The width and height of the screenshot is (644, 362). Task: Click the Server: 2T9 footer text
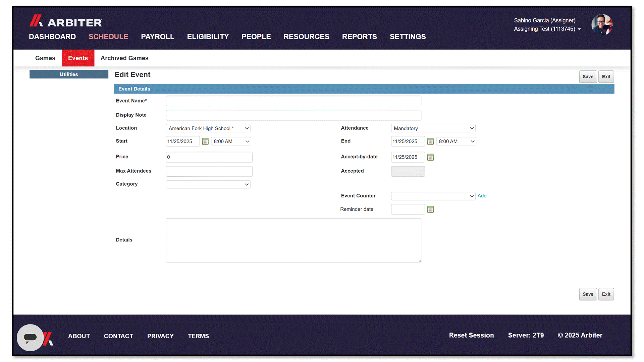coord(526,336)
